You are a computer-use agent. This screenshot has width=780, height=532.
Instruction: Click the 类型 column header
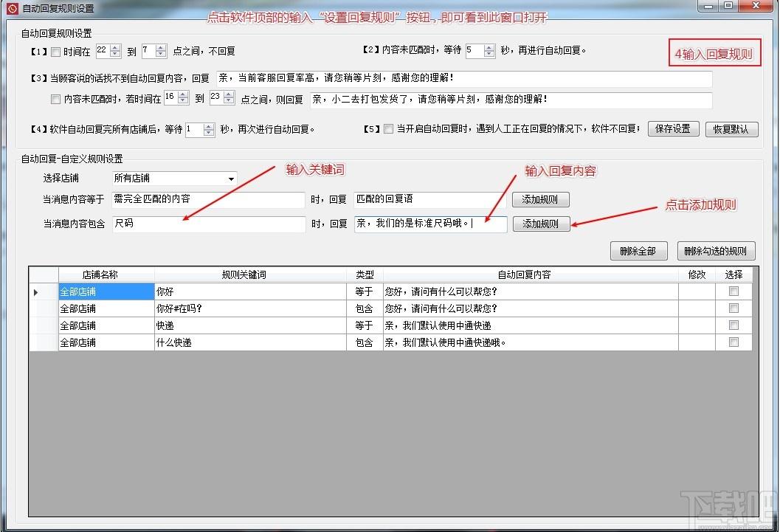(x=365, y=275)
